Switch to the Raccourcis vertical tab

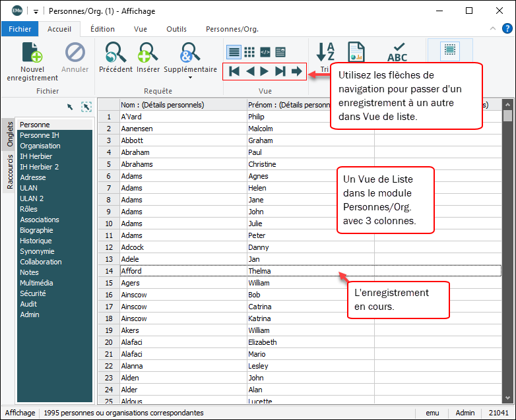click(x=10, y=171)
